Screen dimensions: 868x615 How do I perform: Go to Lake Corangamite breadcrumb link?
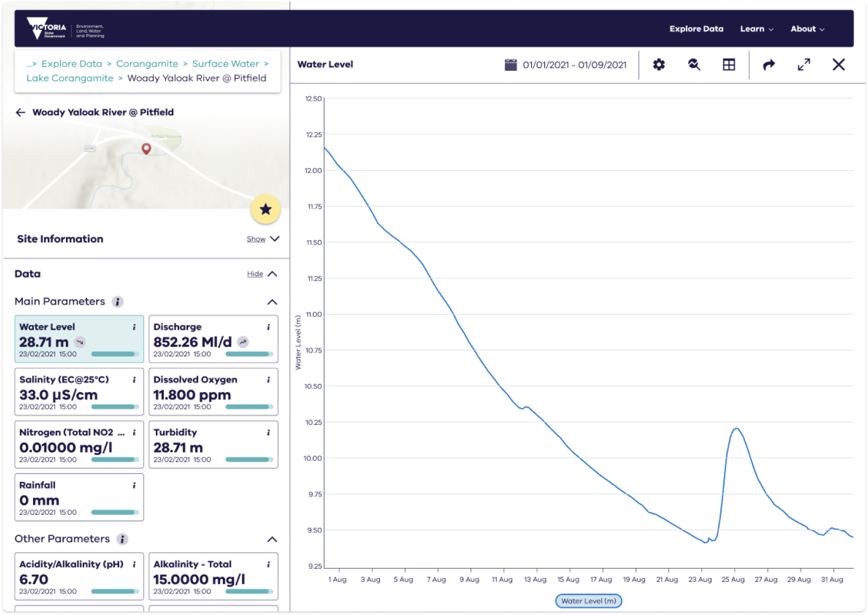pyautogui.click(x=70, y=79)
